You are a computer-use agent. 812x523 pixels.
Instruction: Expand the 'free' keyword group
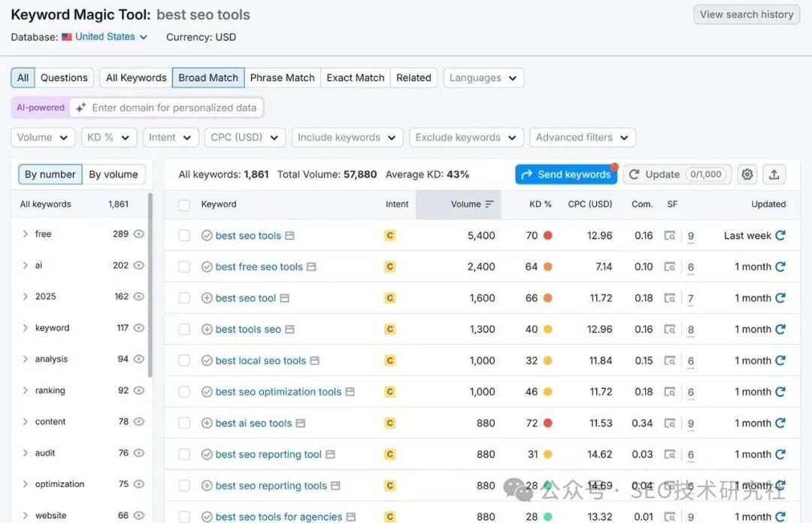[x=25, y=234]
